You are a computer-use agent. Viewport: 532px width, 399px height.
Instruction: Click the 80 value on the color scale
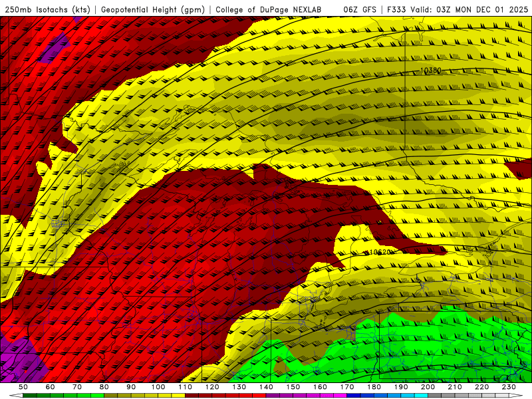(x=104, y=387)
